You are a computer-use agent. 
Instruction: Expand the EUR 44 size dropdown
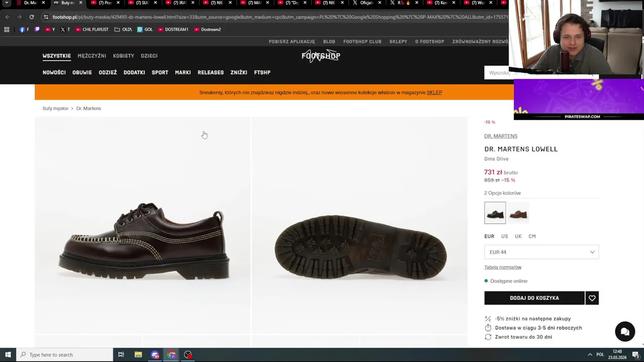tap(541, 252)
